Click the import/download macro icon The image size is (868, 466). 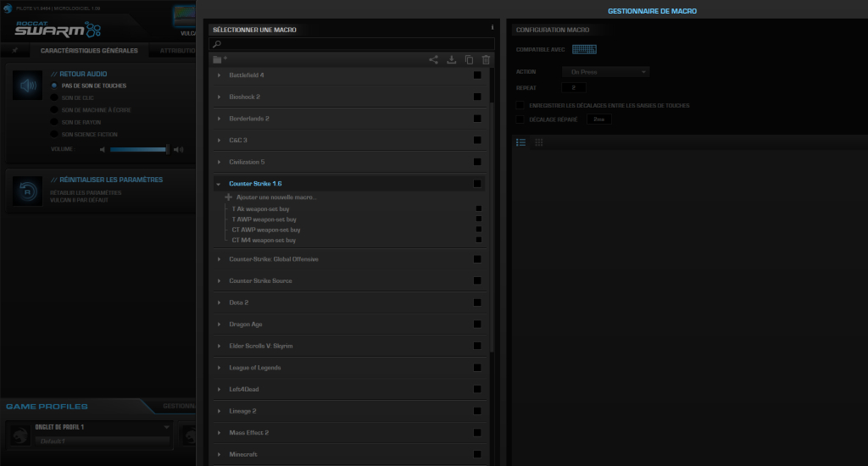coord(452,60)
